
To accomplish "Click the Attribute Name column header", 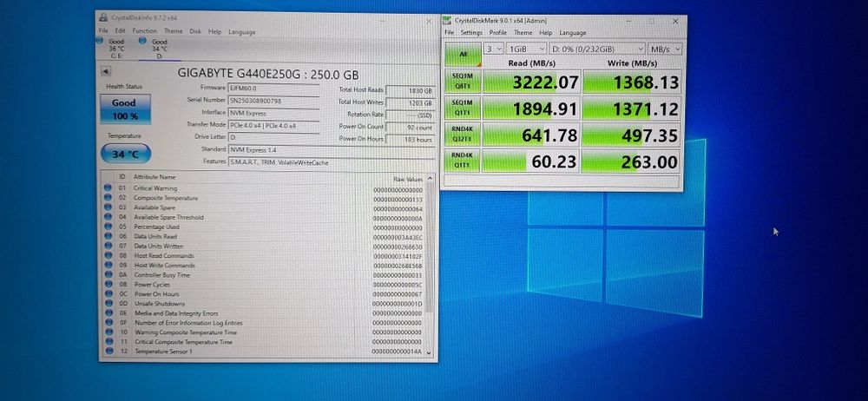I will click(155, 177).
